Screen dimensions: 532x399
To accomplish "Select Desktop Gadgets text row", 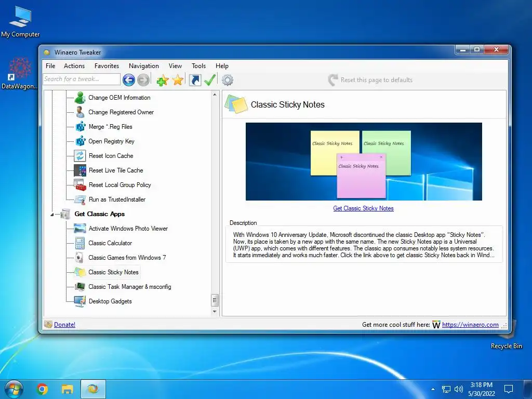I will (x=110, y=301).
